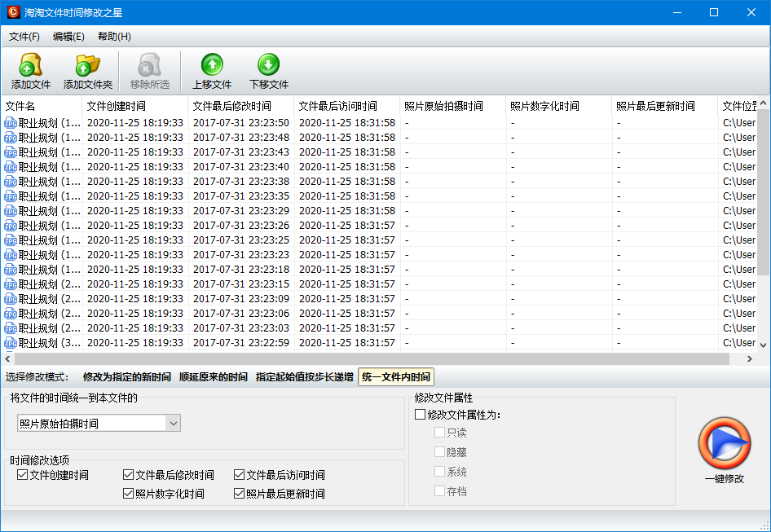
Task: Click the vertical scrollbar thumb of file list
Action: tap(763, 191)
